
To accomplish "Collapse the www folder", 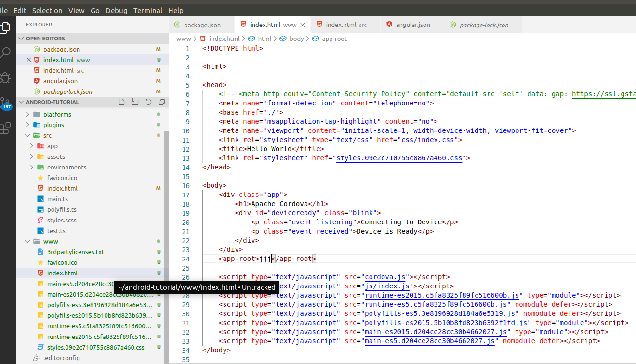I will click(x=27, y=241).
